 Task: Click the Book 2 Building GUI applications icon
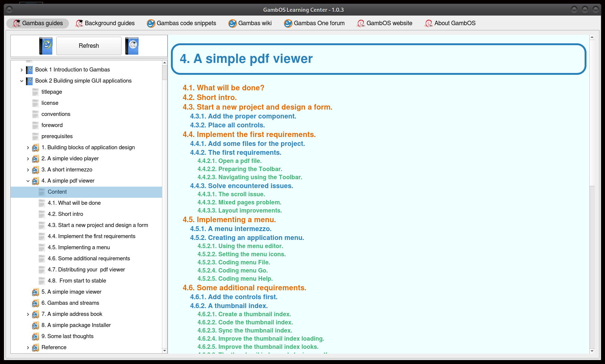click(x=29, y=81)
